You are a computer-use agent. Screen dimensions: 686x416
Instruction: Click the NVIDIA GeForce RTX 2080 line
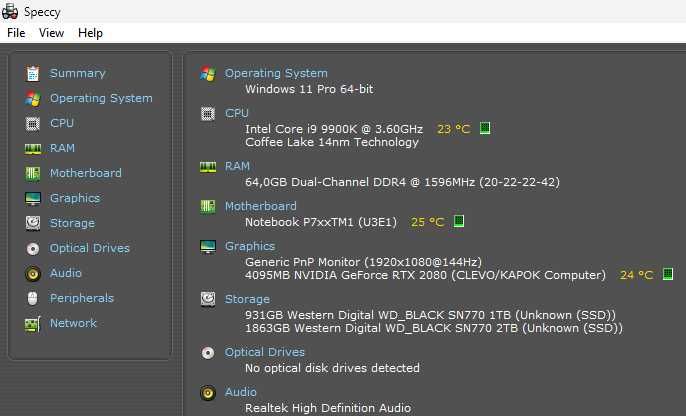tap(425, 275)
